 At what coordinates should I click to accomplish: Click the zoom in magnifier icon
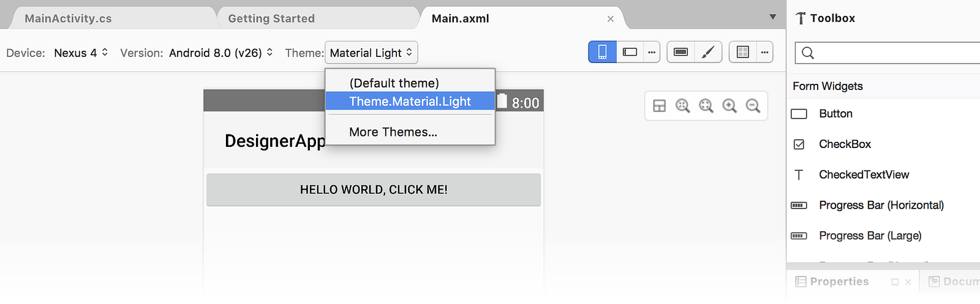(x=729, y=106)
